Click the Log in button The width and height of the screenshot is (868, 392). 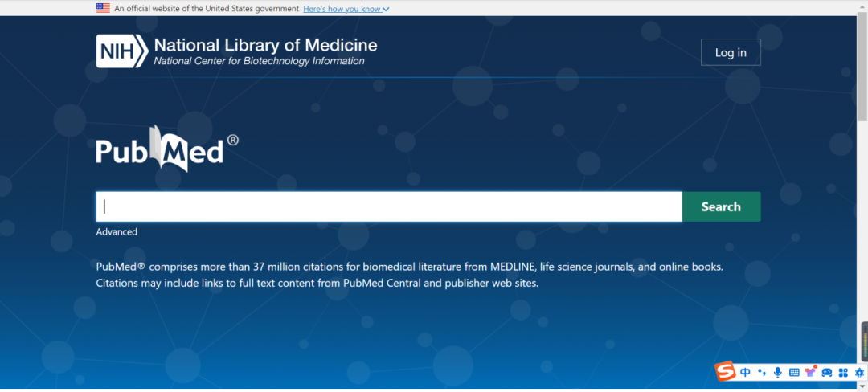tap(731, 52)
